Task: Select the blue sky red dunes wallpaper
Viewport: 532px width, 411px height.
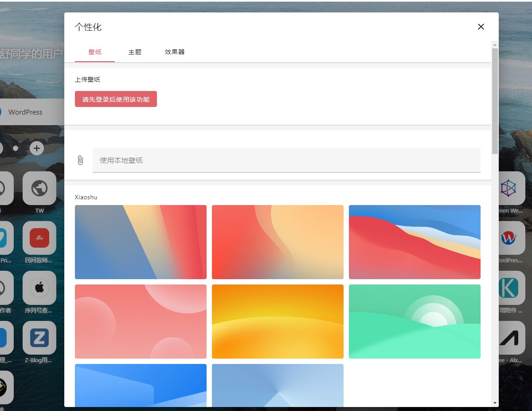Action: point(415,242)
